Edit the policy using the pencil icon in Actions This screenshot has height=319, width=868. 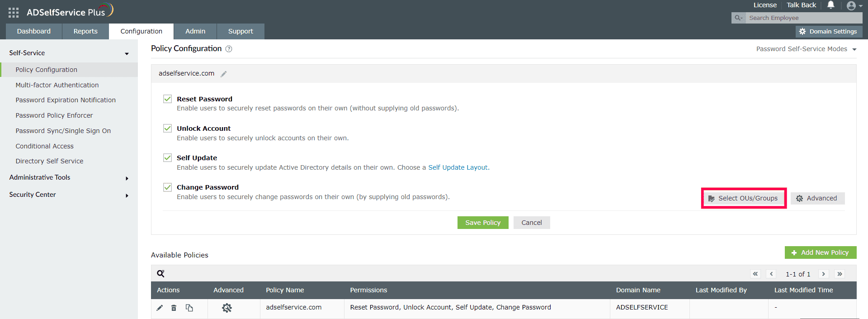click(x=159, y=308)
